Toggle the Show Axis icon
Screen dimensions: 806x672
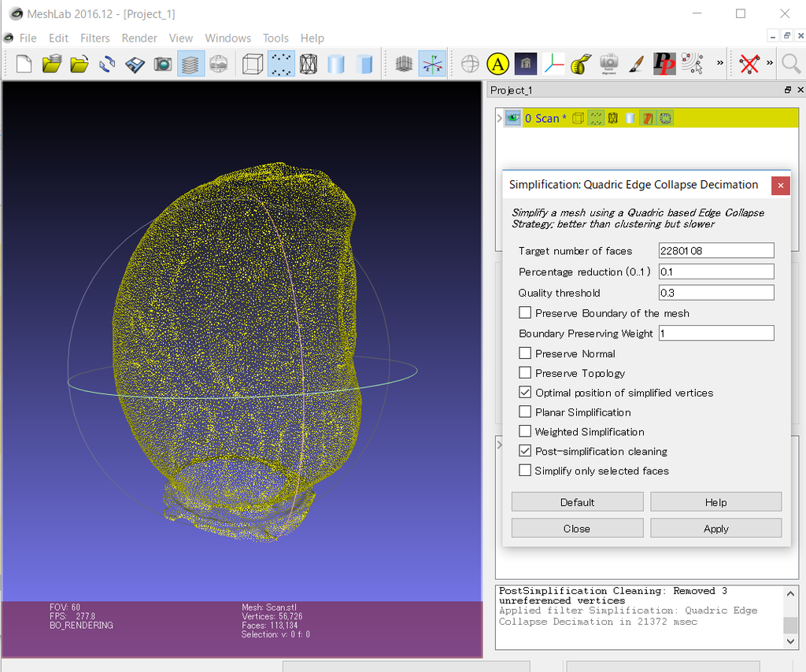click(x=432, y=65)
